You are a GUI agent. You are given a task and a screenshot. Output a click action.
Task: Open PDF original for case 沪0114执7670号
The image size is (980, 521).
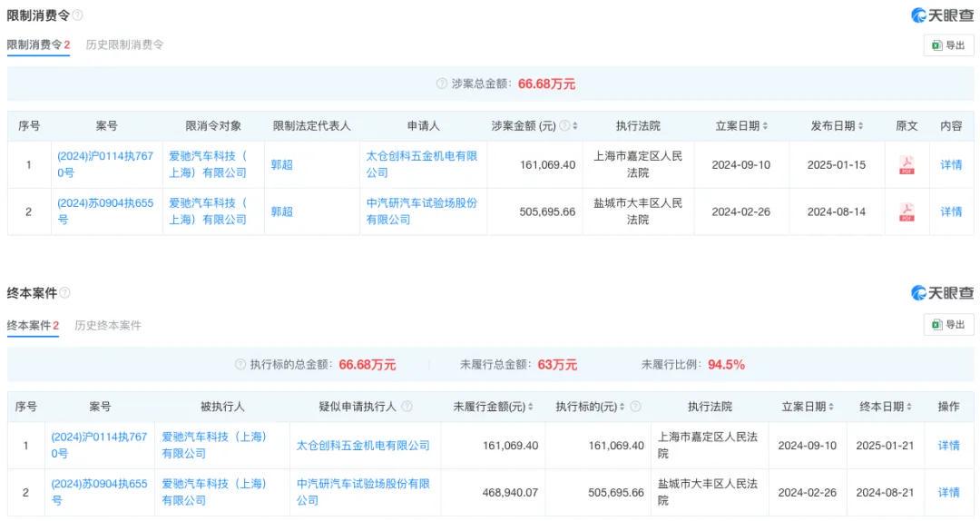click(x=906, y=165)
